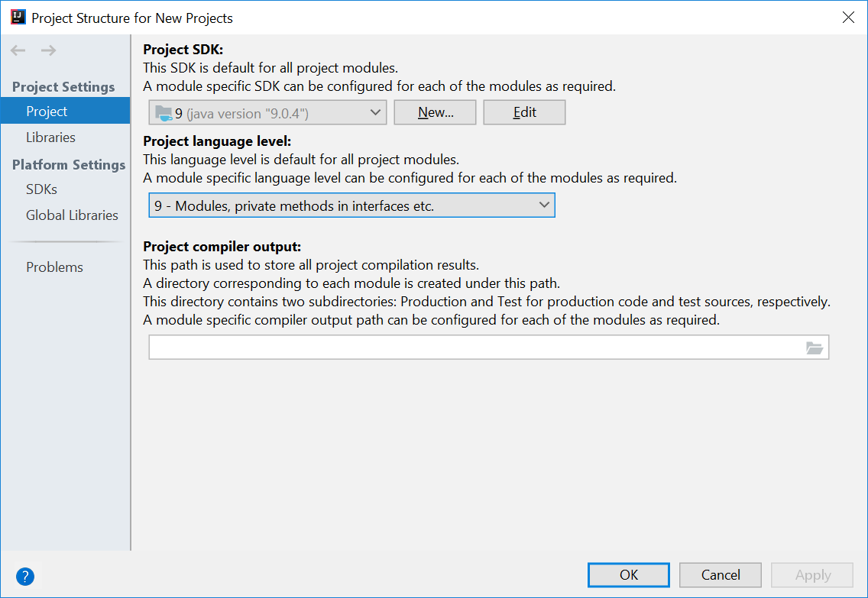Open the help documentation via question mark icon
Screen dimensions: 868x598
(24, 577)
